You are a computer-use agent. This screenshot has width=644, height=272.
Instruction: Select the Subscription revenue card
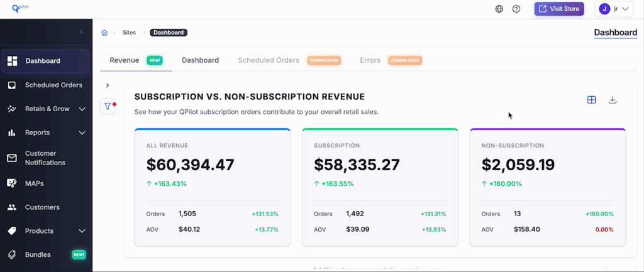coord(380,187)
